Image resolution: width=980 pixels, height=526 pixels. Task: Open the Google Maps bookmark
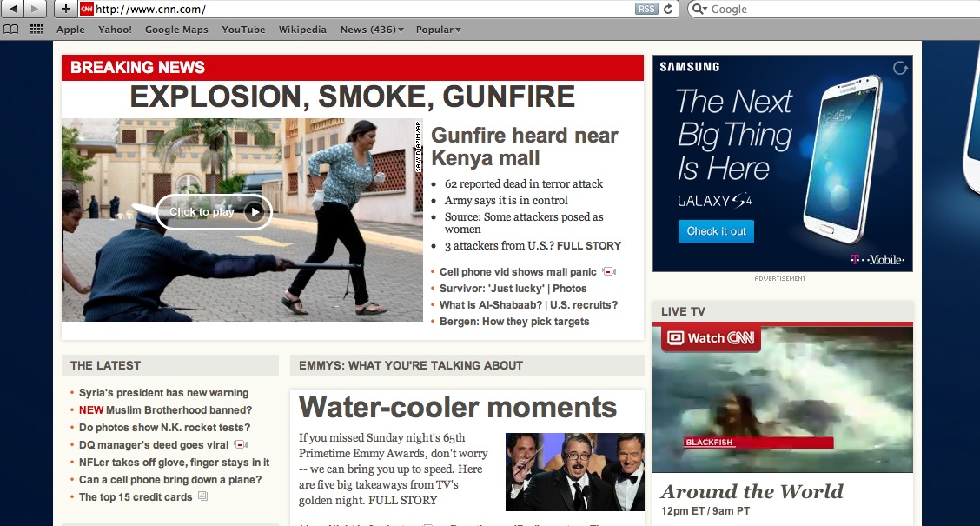pyautogui.click(x=176, y=30)
